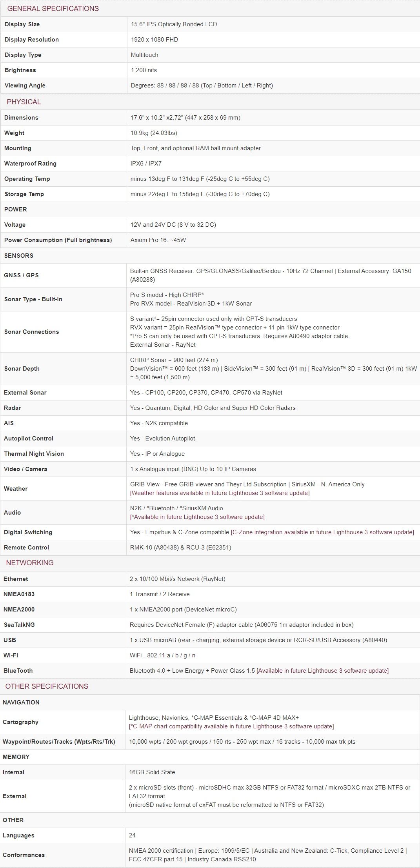This screenshot has width=420, height=868.
Task: Click the OTHER SPECIFICATIONS section header
Action: pyautogui.click(x=47, y=686)
